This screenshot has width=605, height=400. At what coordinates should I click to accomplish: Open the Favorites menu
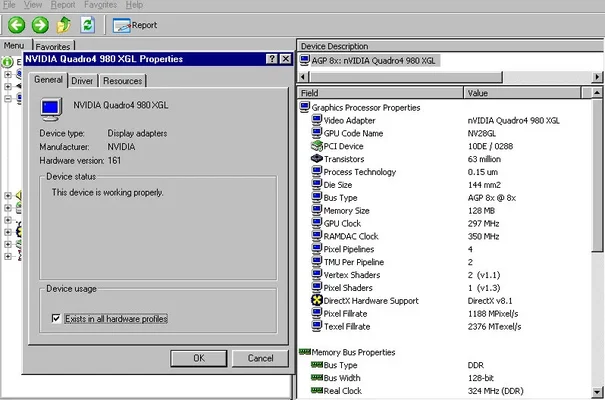(100, 5)
